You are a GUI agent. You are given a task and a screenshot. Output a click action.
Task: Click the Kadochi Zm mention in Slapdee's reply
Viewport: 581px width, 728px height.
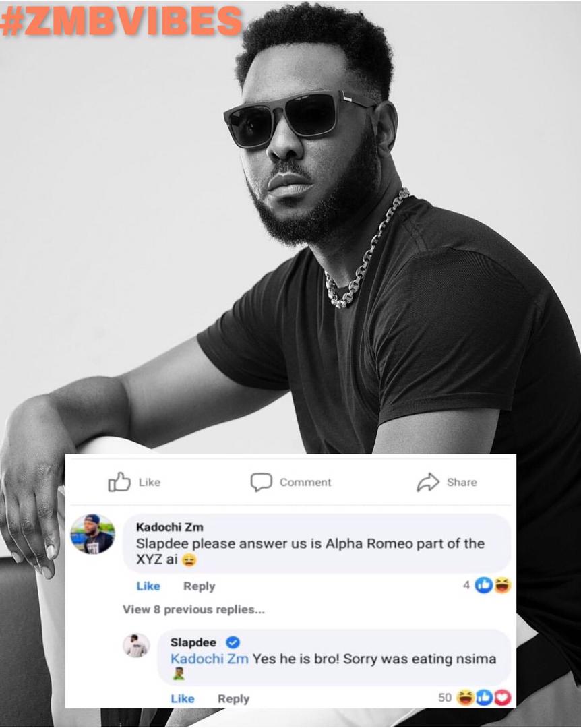coord(210,659)
